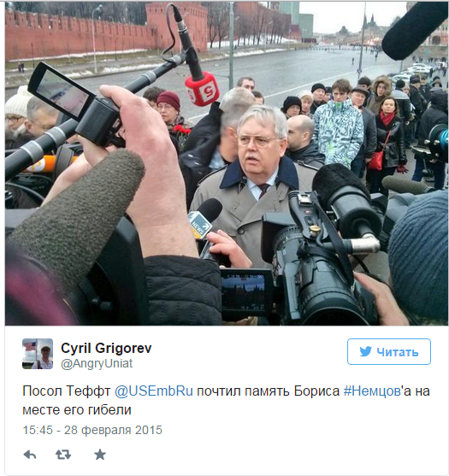Click the camcorder LCD screen at photo bottom

tap(243, 292)
